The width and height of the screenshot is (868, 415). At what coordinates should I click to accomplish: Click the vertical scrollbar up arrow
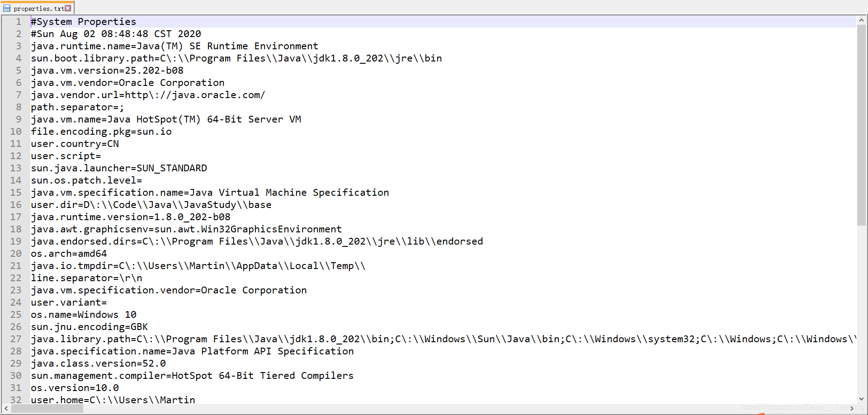(x=861, y=20)
